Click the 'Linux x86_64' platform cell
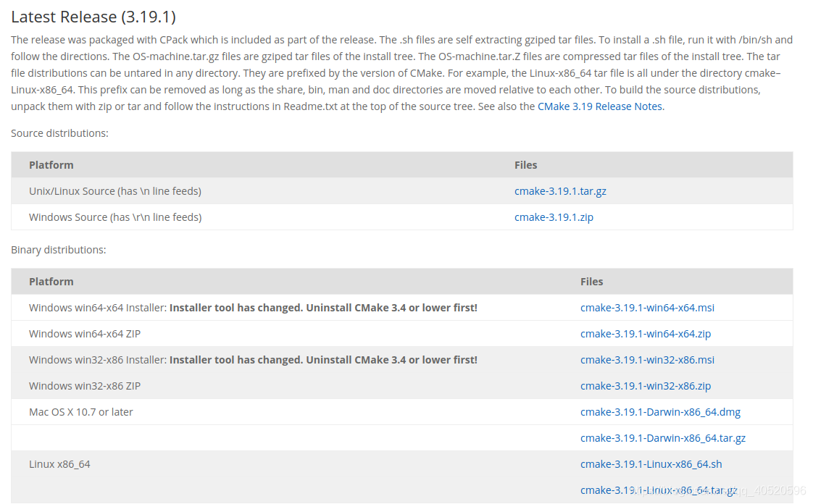This screenshot has width=813, height=504. click(59, 464)
